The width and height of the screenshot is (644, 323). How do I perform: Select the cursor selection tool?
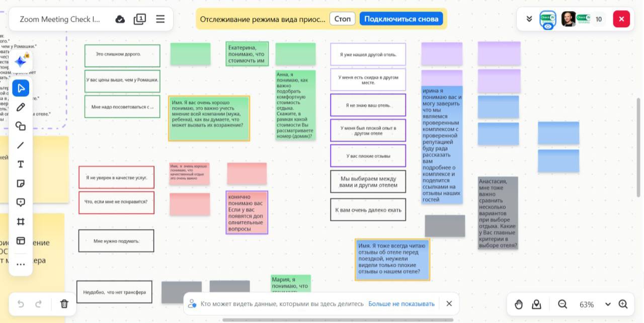point(21,88)
